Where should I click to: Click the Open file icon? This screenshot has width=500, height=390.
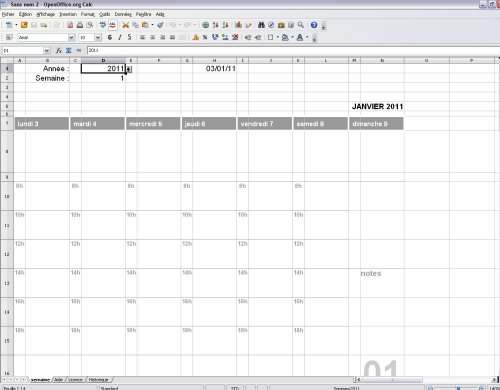tap(24, 25)
